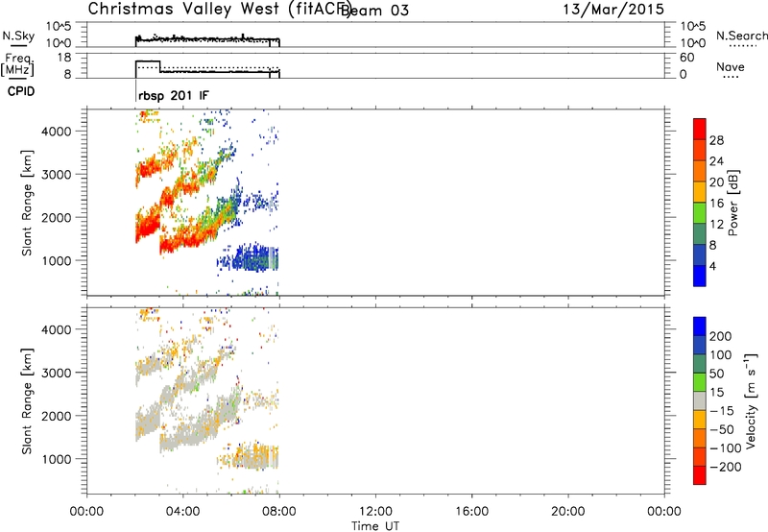The width and height of the screenshot is (768, 532).
Task: Click the '-100' velocity colorbar label
Action: (726, 448)
